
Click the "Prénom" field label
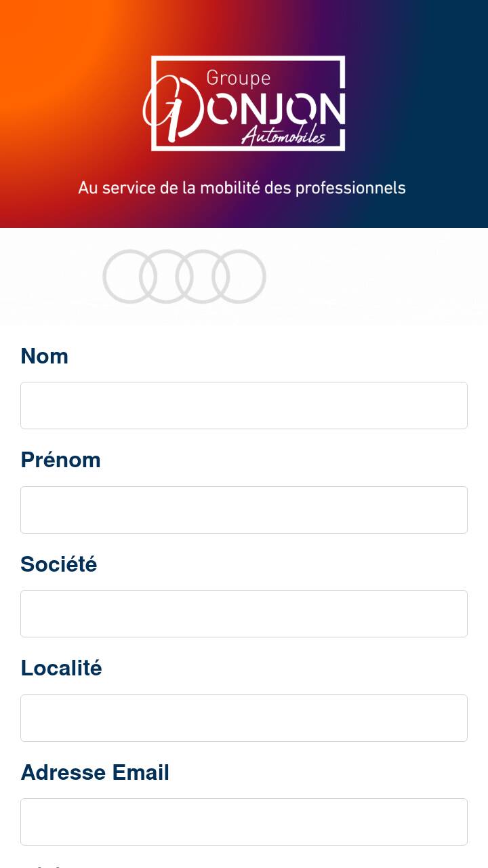[61, 460]
